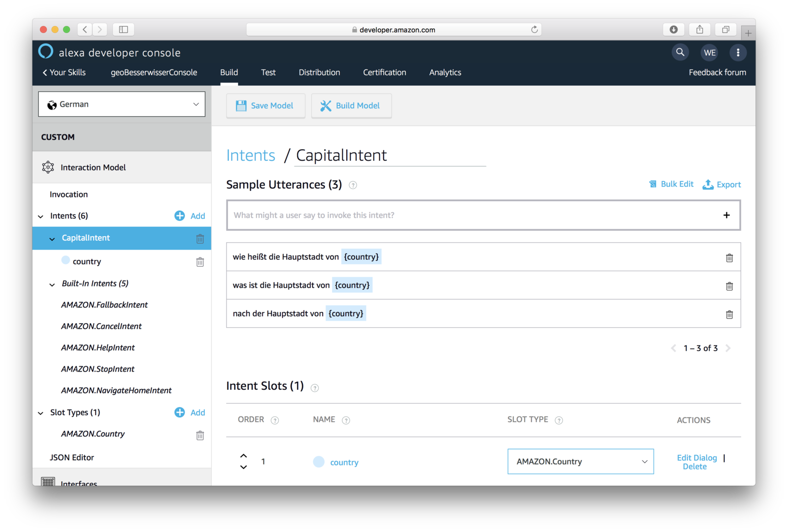Click Bulk Edit for utterances
This screenshot has height=532, width=788.
coord(671,184)
